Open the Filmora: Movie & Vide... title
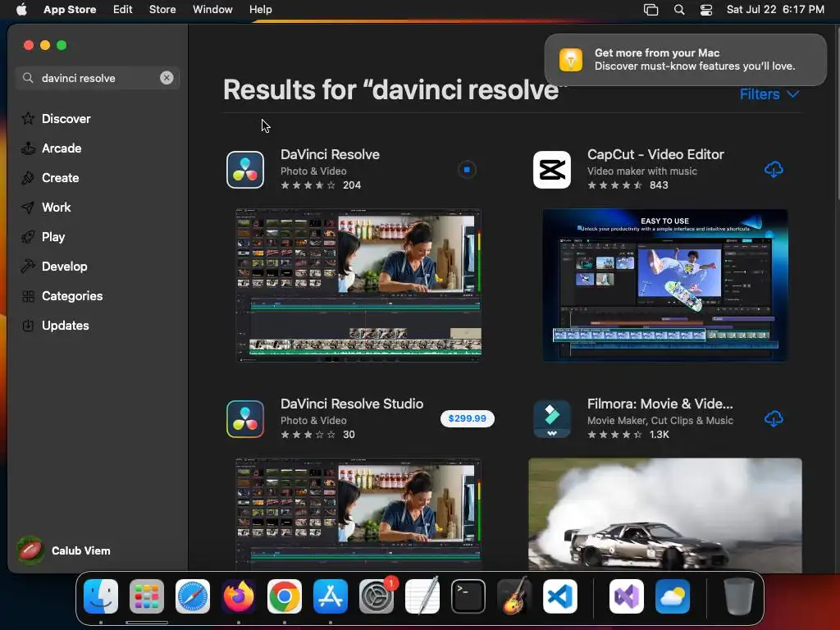 pos(660,404)
